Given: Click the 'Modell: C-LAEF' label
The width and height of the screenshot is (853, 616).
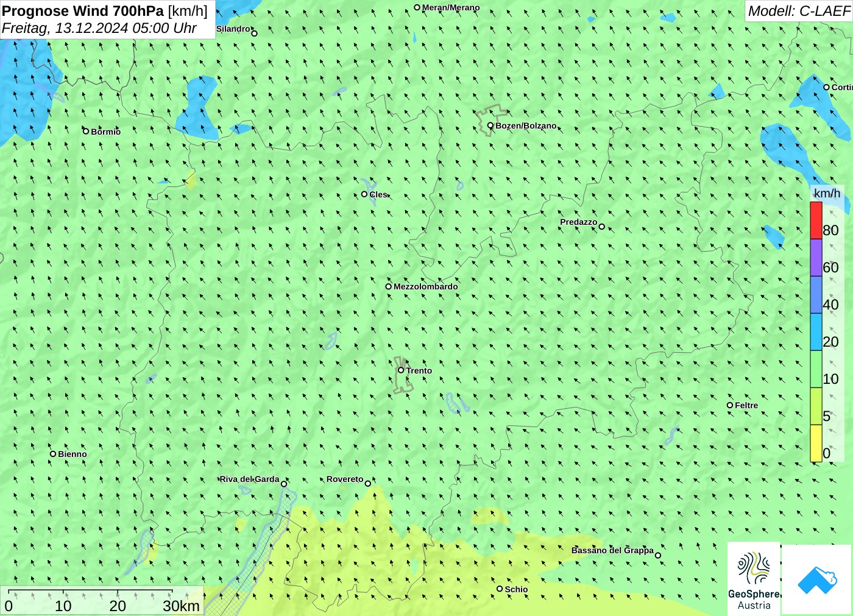Looking at the screenshot, I should click(799, 11).
